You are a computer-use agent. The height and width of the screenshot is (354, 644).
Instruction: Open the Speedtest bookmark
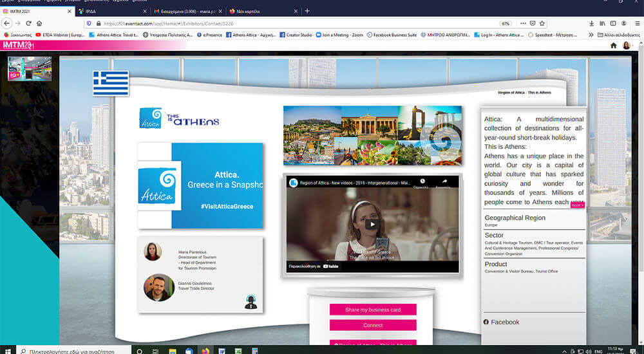click(553, 35)
